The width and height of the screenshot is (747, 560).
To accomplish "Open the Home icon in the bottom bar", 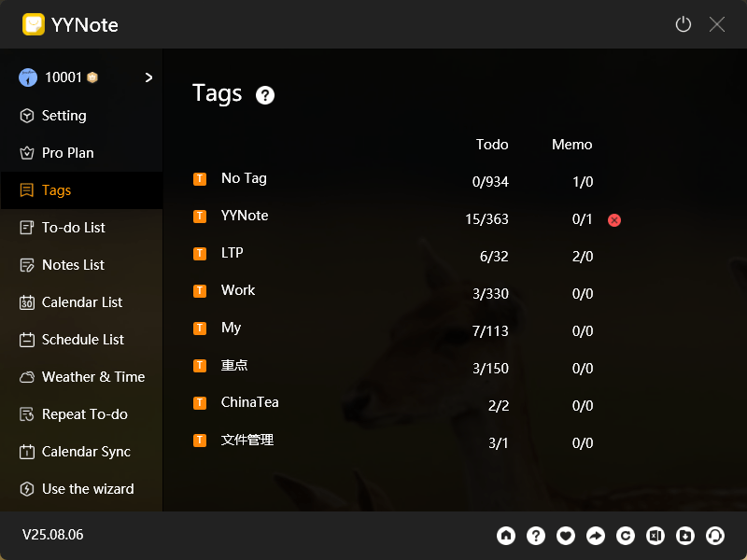I will [506, 536].
